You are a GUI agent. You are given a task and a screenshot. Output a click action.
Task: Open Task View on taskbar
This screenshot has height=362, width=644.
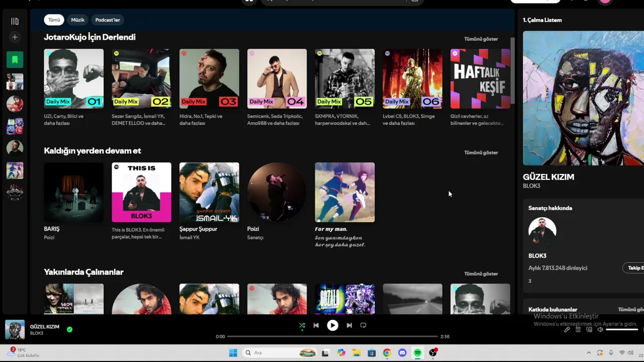point(326,353)
